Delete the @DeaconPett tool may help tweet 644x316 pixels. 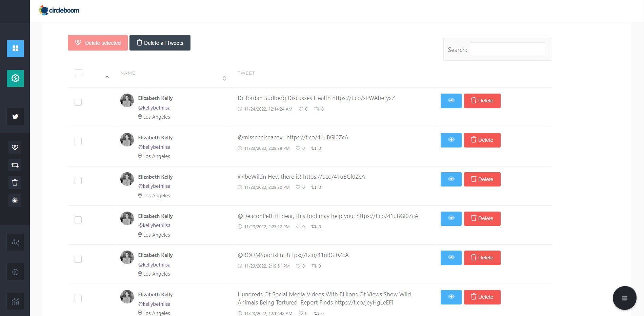482,218
